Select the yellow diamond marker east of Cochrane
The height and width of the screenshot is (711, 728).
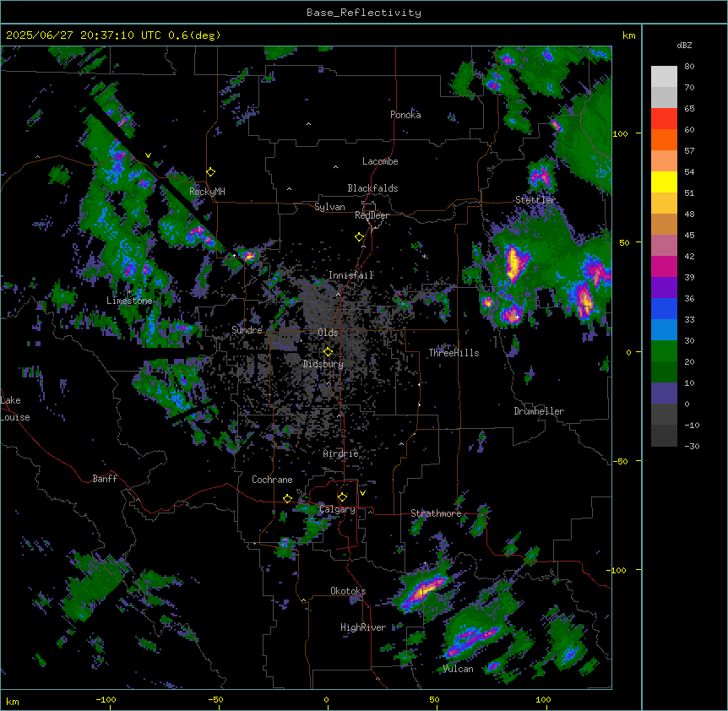(287, 499)
